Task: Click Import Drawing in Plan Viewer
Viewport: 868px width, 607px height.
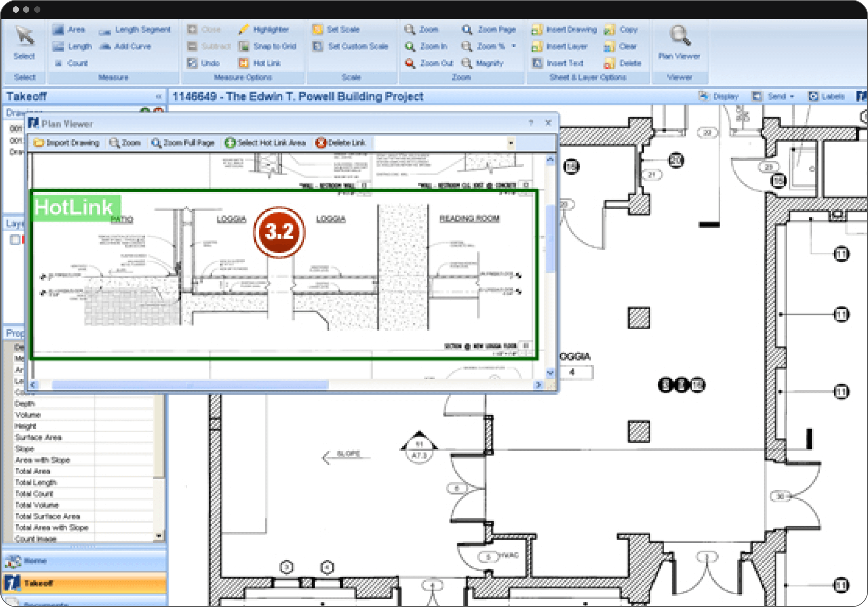Action: [x=67, y=143]
